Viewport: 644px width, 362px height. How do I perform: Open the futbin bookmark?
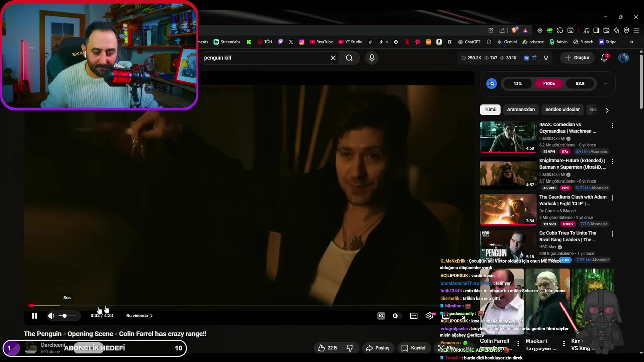(x=558, y=42)
